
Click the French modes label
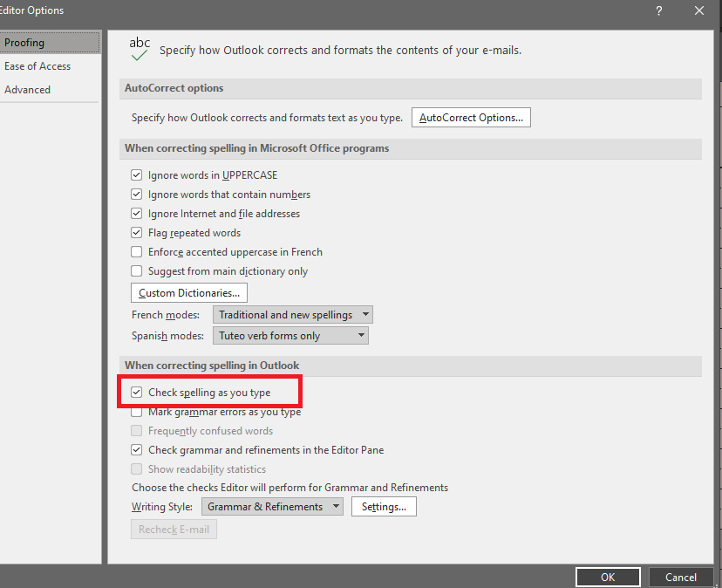coord(166,315)
